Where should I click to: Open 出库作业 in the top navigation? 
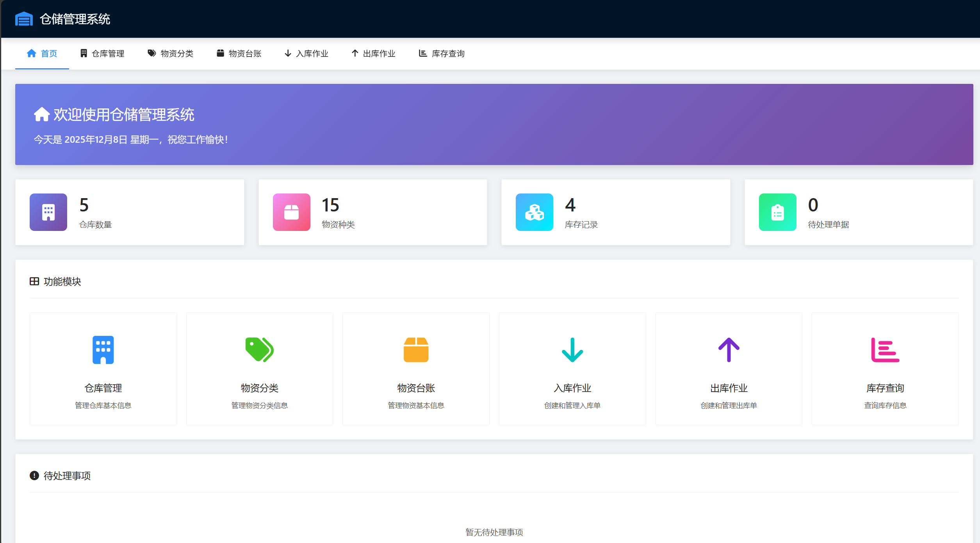374,53
